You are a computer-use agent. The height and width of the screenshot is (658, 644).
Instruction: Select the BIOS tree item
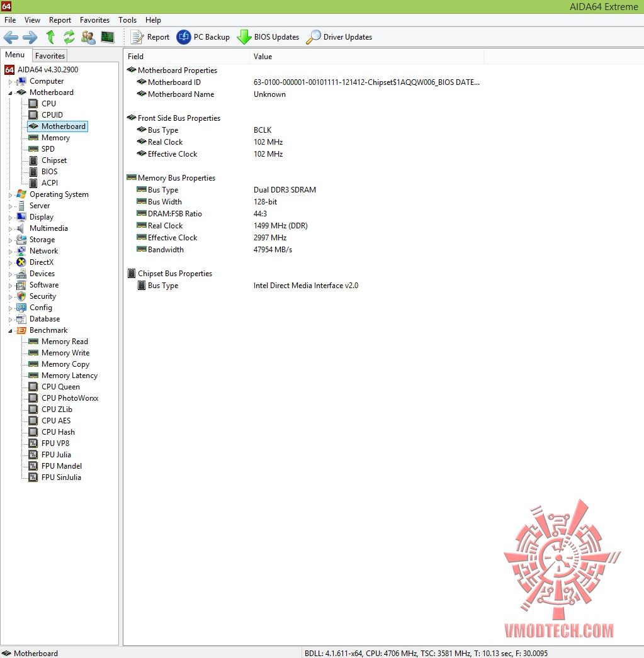tap(50, 171)
